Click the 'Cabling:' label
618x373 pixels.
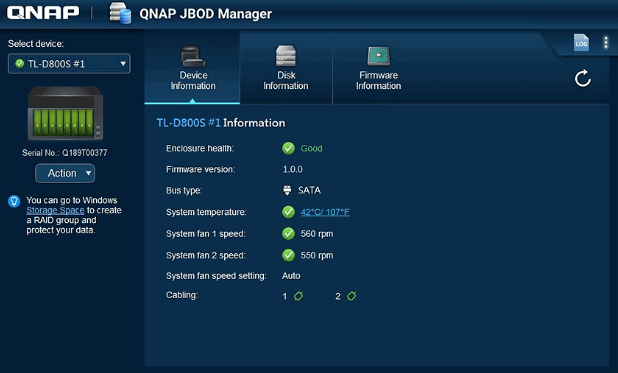click(182, 295)
